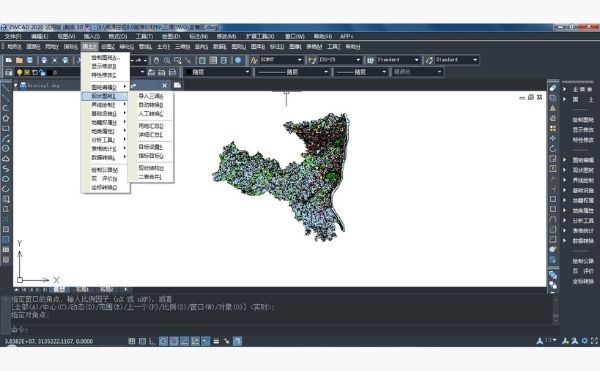Open the 随层 color dropdown

pos(217,72)
